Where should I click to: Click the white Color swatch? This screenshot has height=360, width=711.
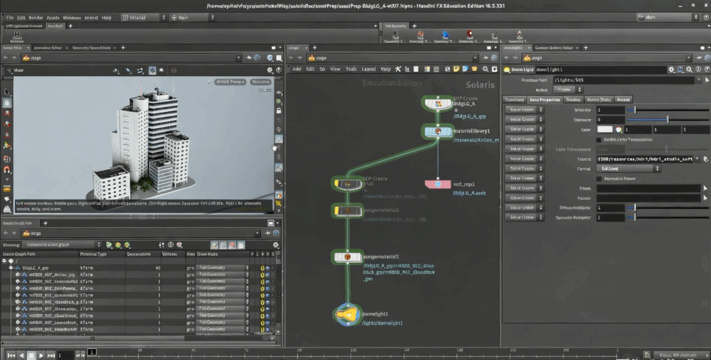[x=604, y=130]
